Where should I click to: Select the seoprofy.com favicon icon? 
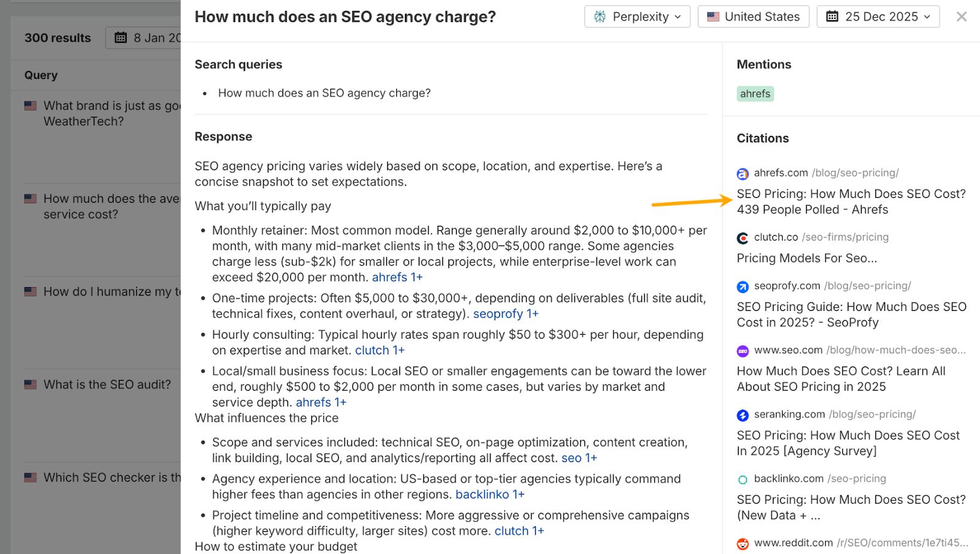[743, 286]
